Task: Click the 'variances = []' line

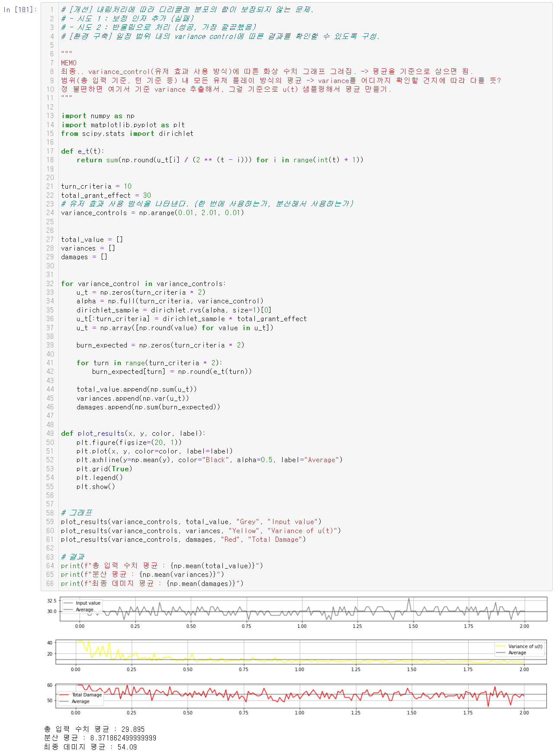Action: coord(88,248)
